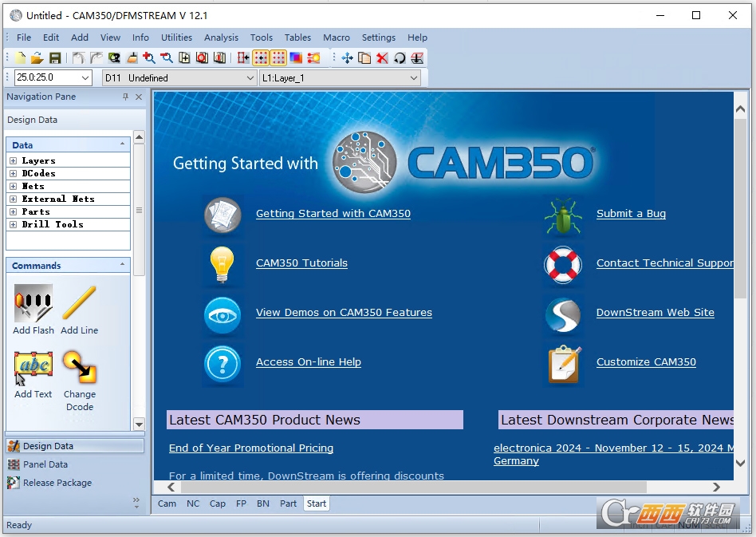Click the Add Flash command icon
This screenshot has height=537, width=756.
coord(33,303)
